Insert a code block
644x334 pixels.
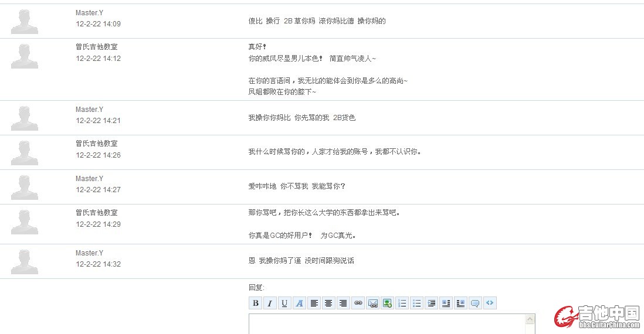(x=490, y=303)
